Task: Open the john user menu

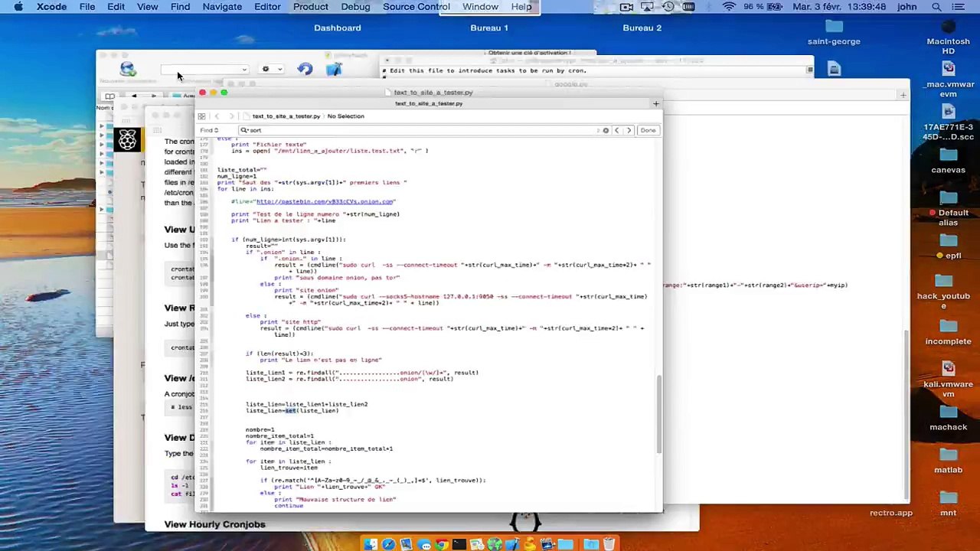Action: click(907, 7)
